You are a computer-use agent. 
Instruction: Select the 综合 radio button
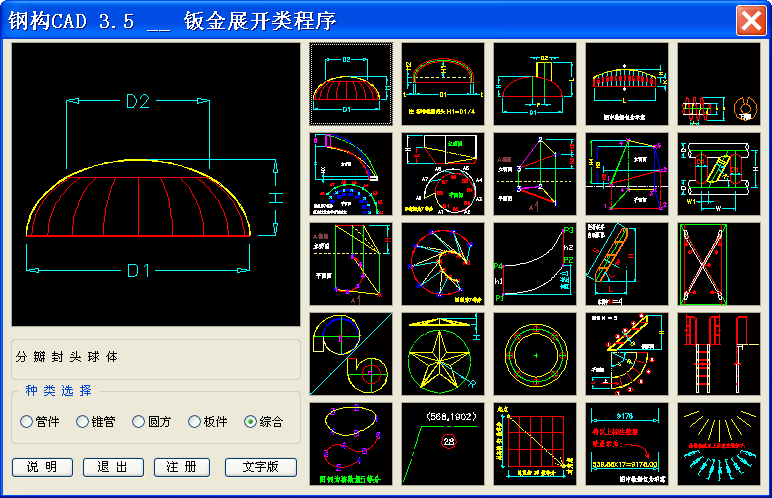point(251,422)
